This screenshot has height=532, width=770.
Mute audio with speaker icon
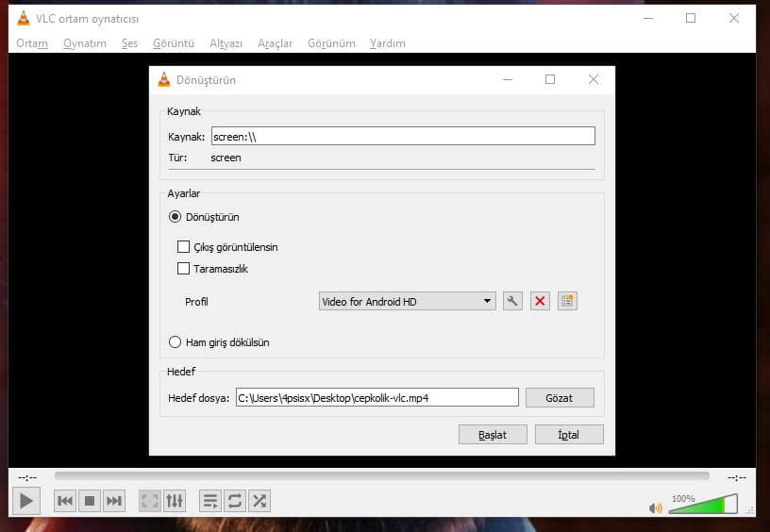pos(655,508)
